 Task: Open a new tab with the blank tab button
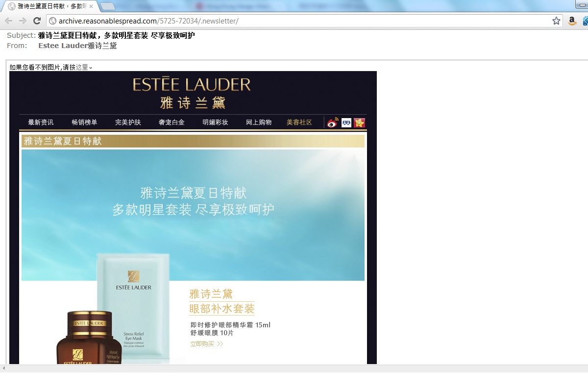[108, 6]
